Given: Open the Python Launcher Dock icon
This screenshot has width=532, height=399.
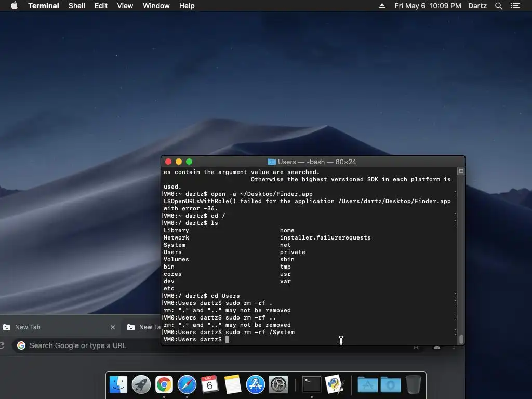Looking at the screenshot, I should point(335,385).
